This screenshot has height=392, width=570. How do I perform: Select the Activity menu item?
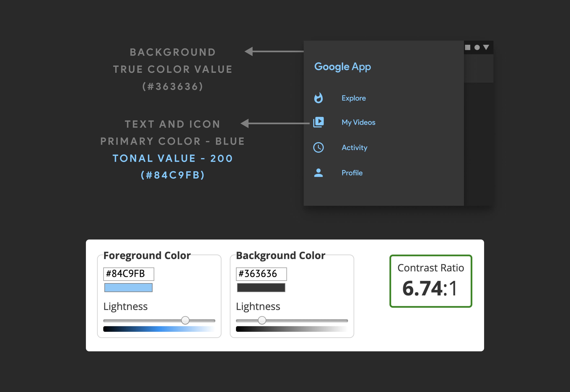tap(354, 148)
